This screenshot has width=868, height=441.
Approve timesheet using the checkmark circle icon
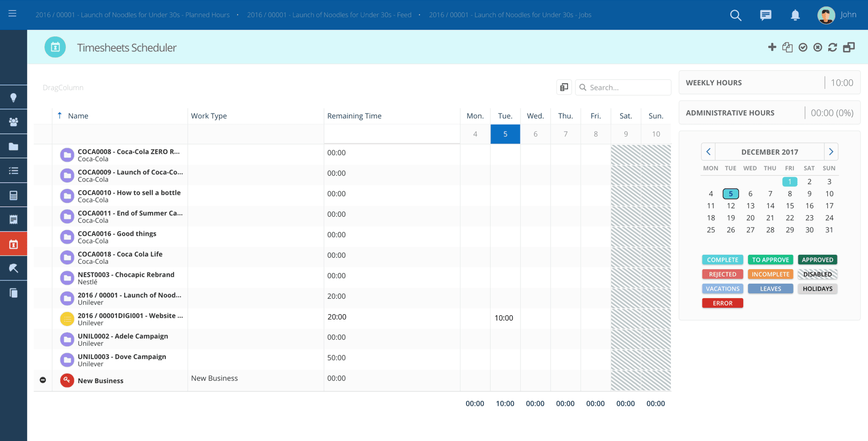pos(803,47)
